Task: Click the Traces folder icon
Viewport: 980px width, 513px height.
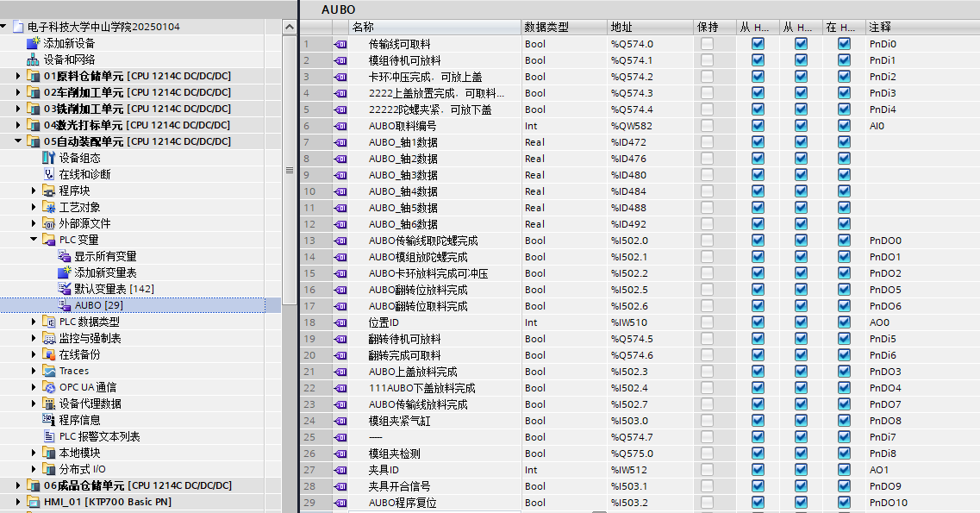Action: pyautogui.click(x=49, y=371)
